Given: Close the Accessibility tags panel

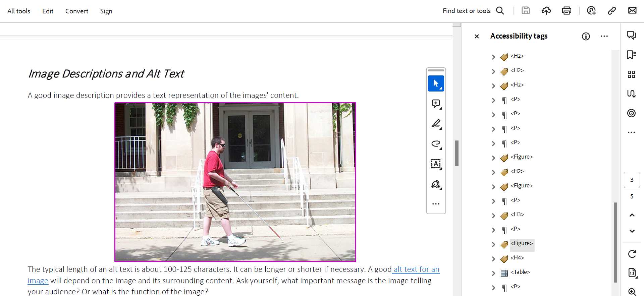Looking at the screenshot, I should click(x=477, y=36).
